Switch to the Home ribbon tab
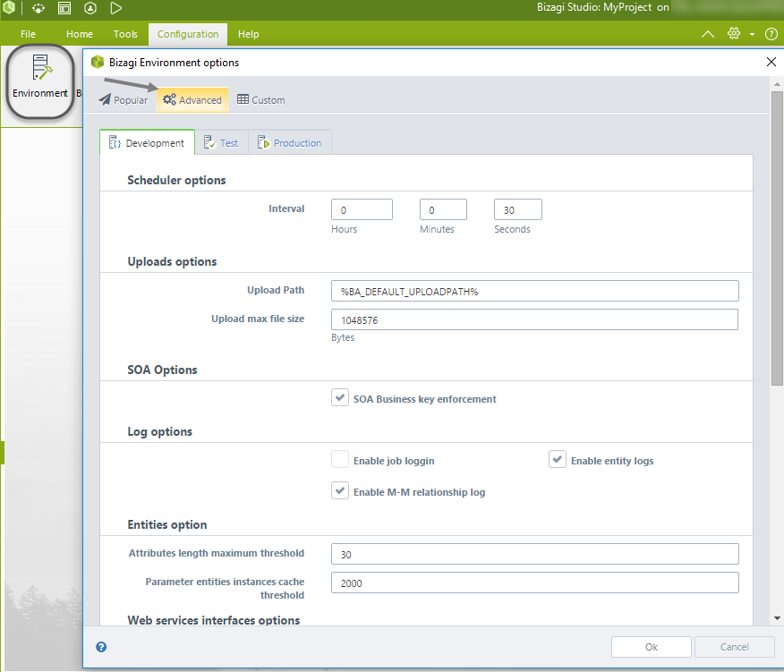This screenshot has width=784, height=672. click(80, 34)
